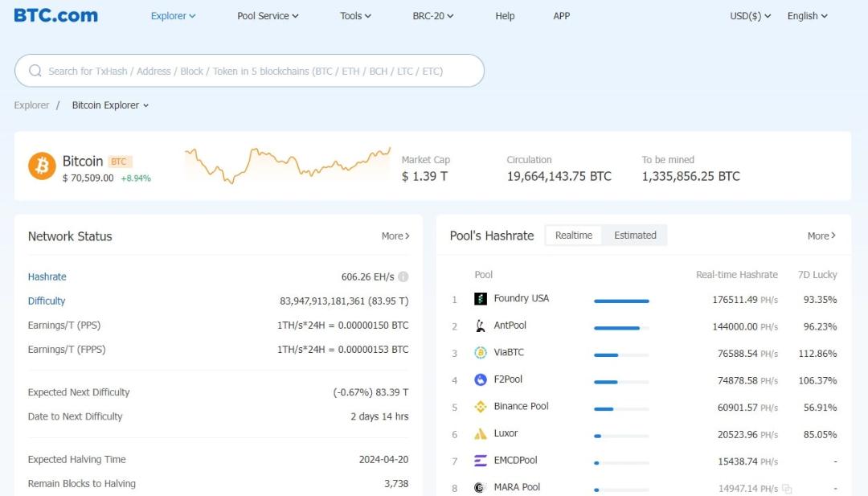This screenshot has height=496, width=868.
Task: Open the Foundry USA pool name
Action: click(522, 298)
